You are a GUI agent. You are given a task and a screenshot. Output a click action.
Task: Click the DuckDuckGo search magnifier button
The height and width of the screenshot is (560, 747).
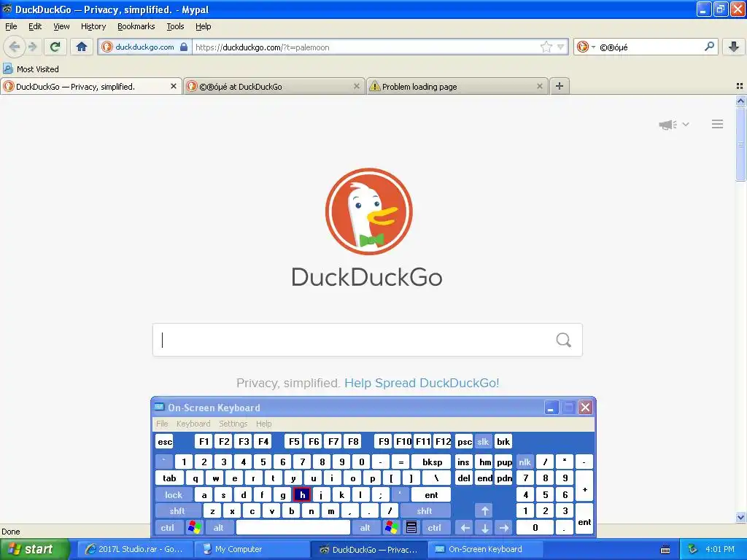[564, 340]
